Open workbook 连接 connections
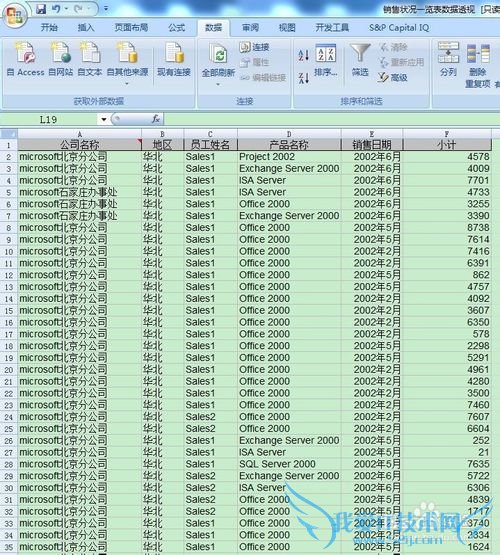 pos(254,47)
